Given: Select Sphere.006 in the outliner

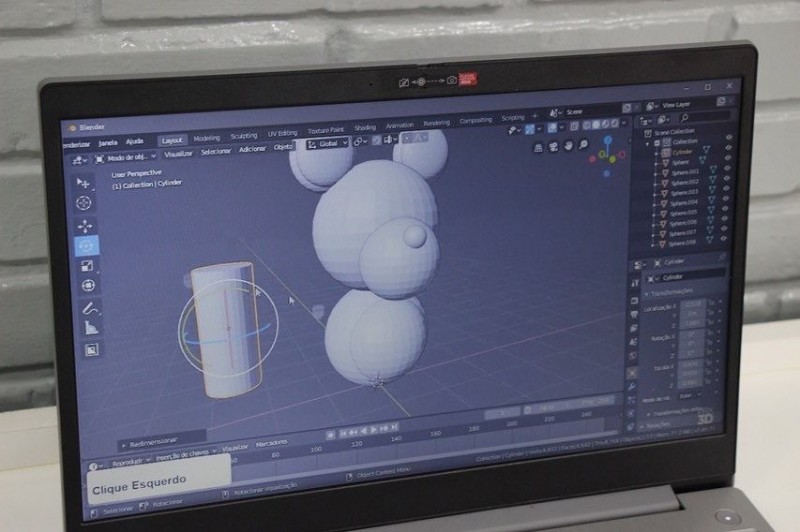Looking at the screenshot, I should click(683, 223).
